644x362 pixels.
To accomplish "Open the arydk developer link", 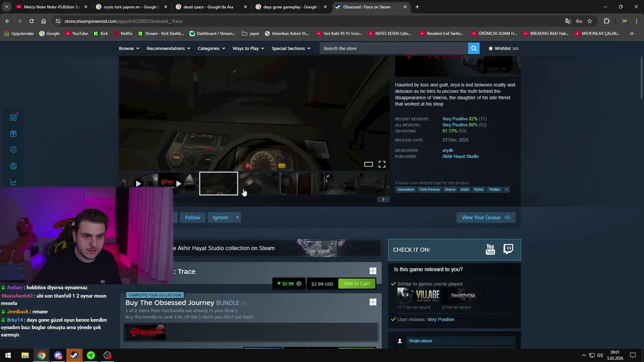I will 448,150.
